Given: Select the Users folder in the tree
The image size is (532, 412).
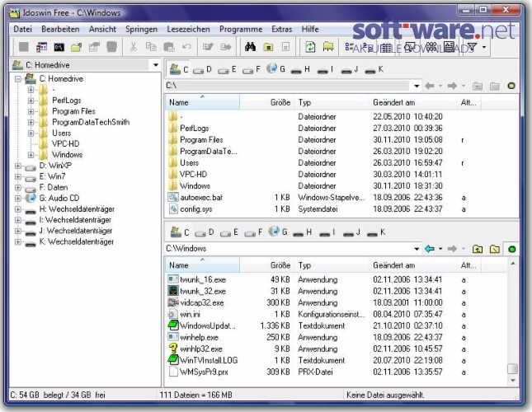Looking at the screenshot, I should pos(61,133).
